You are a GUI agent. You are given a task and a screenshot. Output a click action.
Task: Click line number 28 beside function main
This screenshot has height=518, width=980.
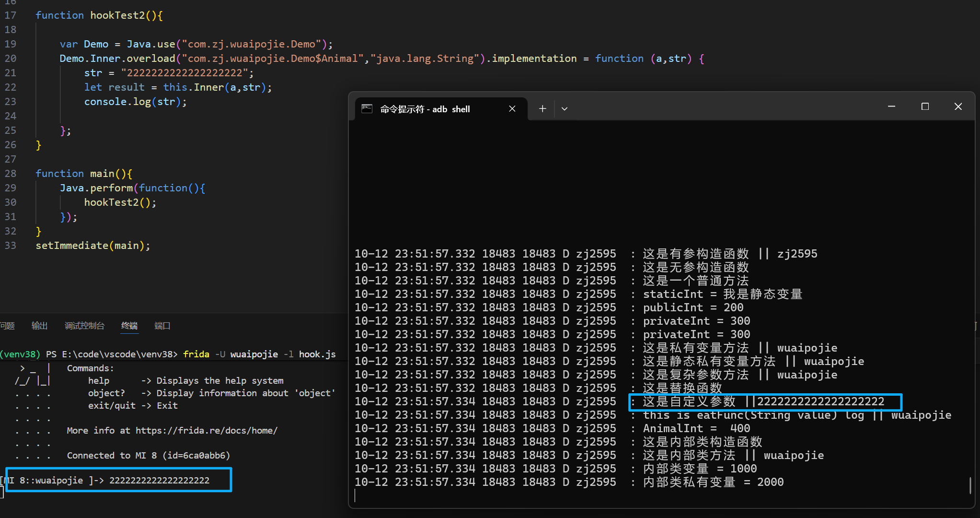(11, 174)
